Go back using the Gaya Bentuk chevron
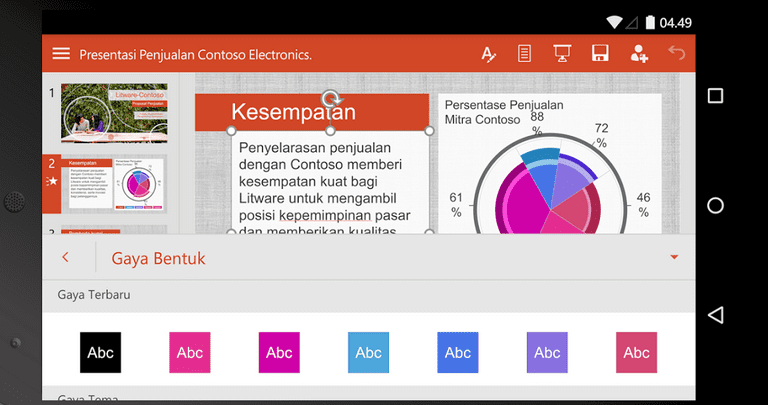This screenshot has width=768, height=405. click(65, 257)
